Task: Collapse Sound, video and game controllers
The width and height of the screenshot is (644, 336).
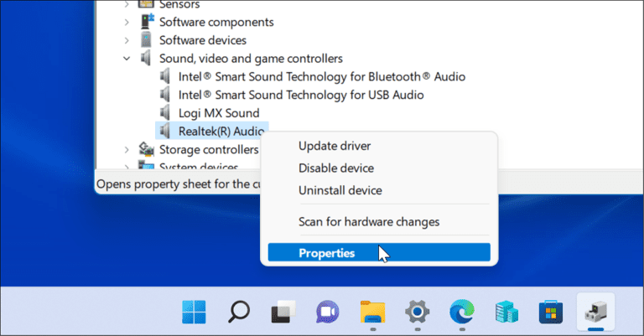Action: [x=127, y=59]
